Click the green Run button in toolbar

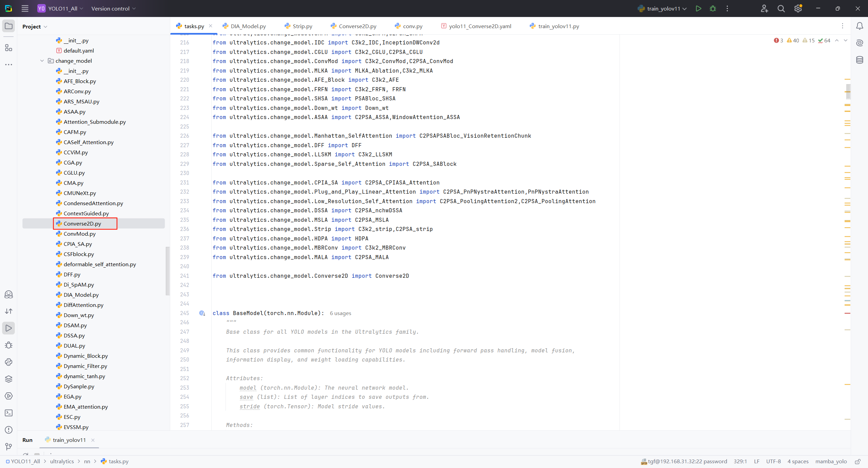pyautogui.click(x=698, y=8)
